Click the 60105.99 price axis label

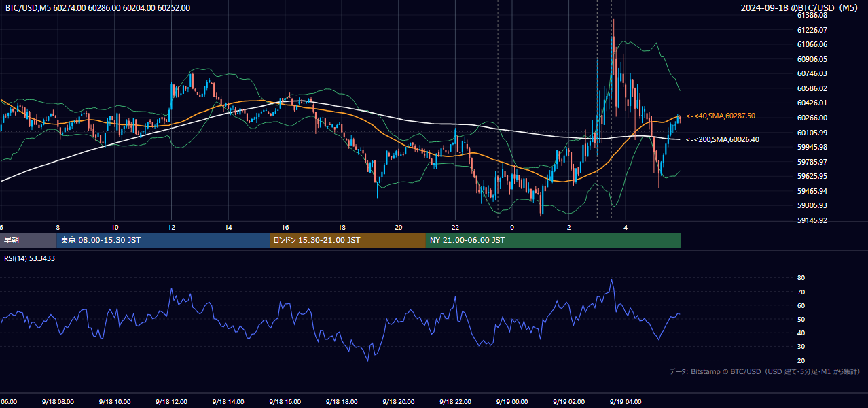click(812, 133)
